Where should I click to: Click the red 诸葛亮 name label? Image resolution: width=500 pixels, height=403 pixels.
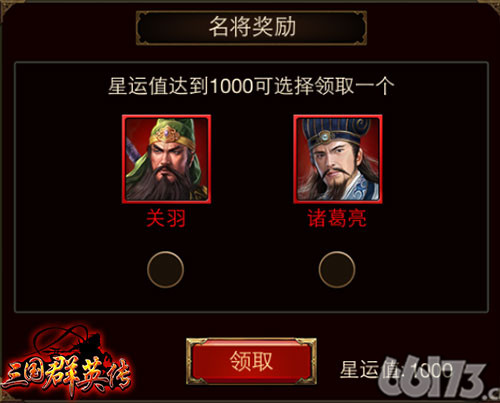[337, 218]
